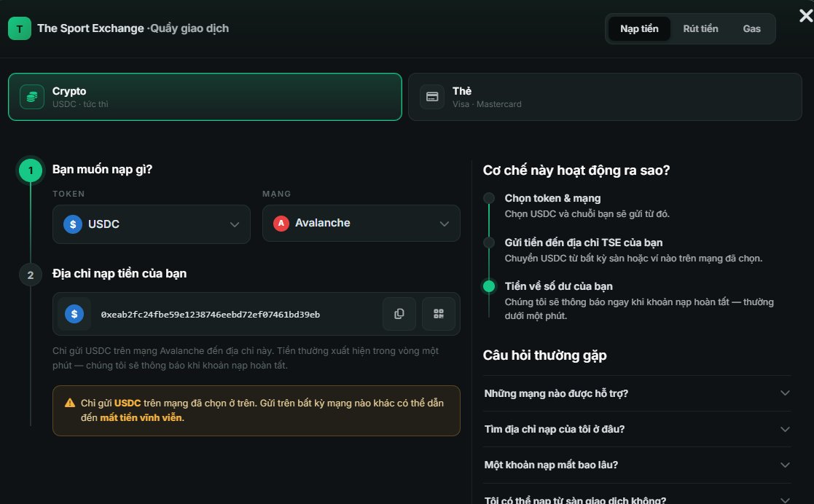Expand 'Tìm địa chỉ nạp của tôi ở đâu?'

(x=637, y=429)
